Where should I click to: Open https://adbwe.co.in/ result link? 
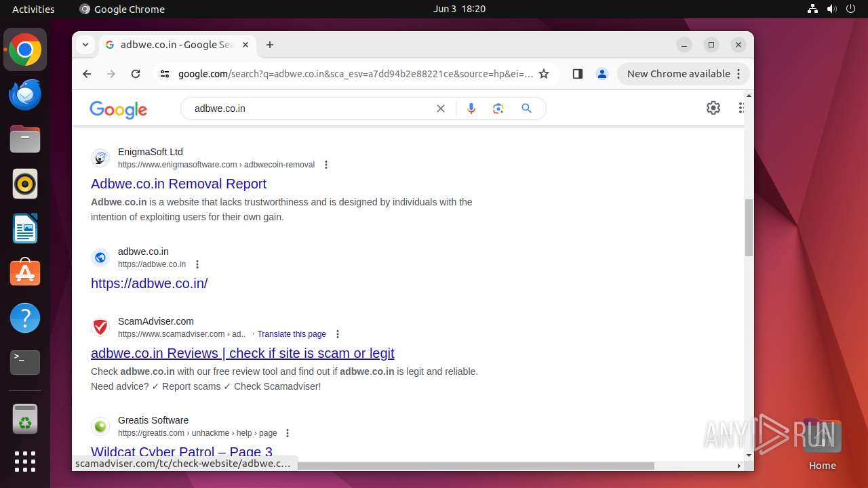[x=149, y=283]
